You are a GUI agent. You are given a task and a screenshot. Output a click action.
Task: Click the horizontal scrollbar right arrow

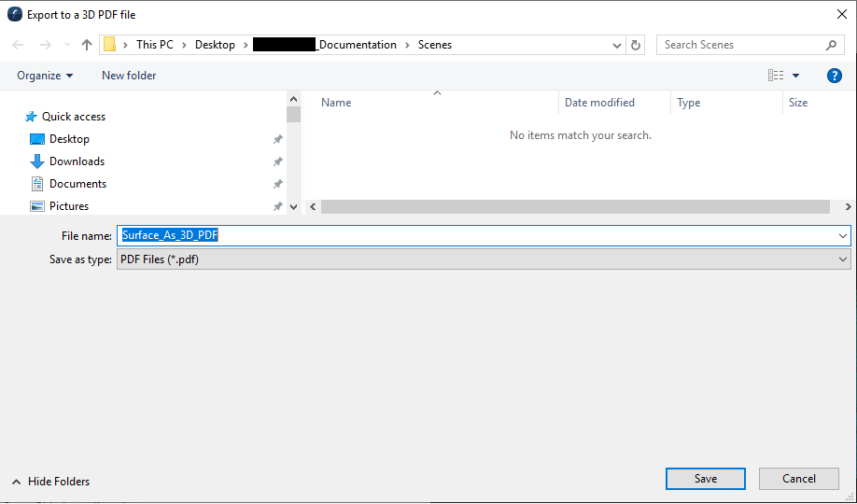pos(848,206)
